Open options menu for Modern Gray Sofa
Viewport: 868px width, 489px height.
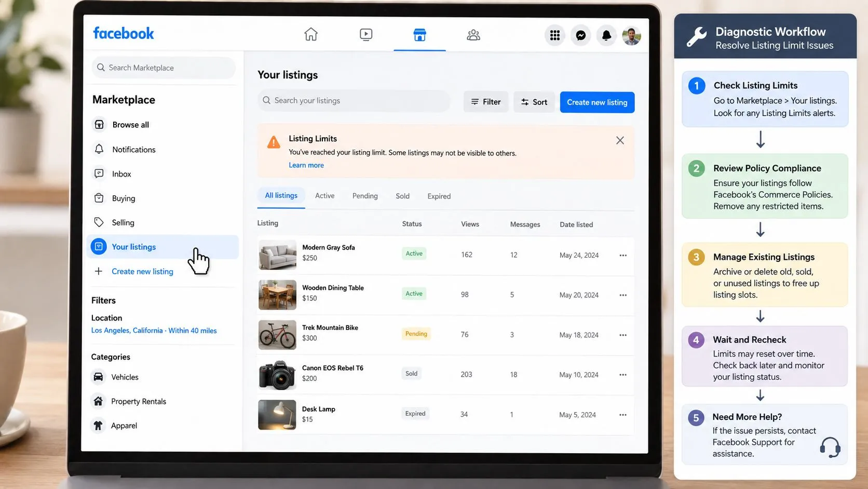click(x=623, y=255)
